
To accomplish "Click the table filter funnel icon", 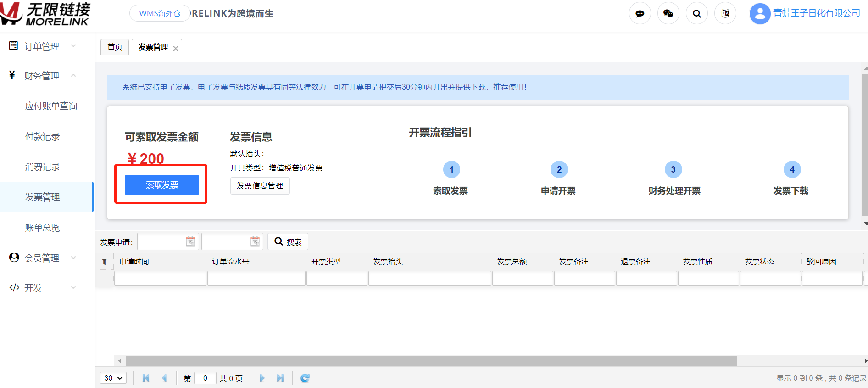I will pyautogui.click(x=104, y=262).
